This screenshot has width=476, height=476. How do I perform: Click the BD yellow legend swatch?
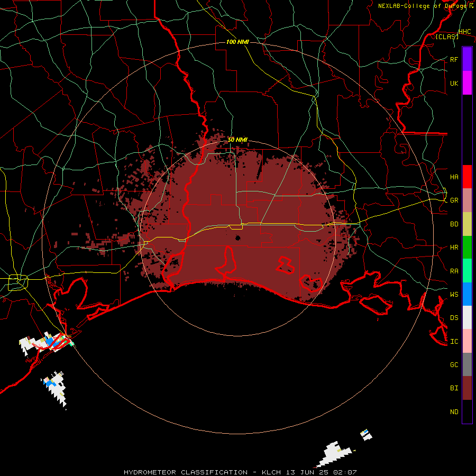pos(467,224)
